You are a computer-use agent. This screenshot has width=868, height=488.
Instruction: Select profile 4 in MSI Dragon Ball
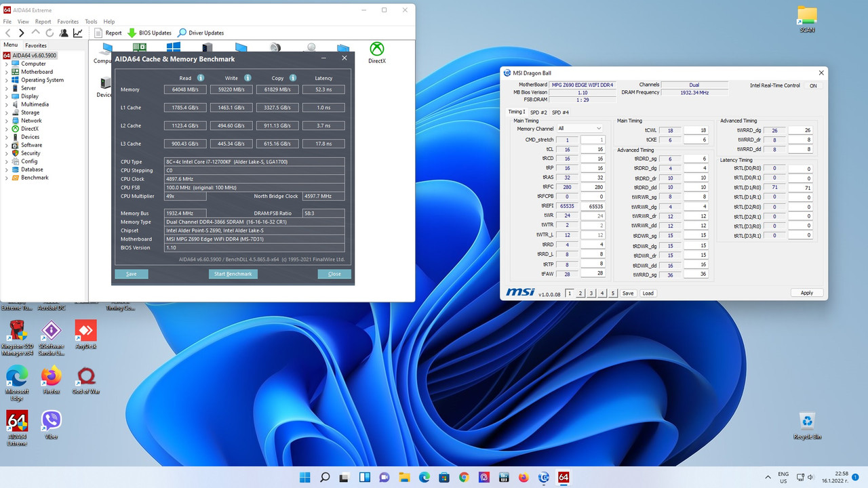[602, 293]
